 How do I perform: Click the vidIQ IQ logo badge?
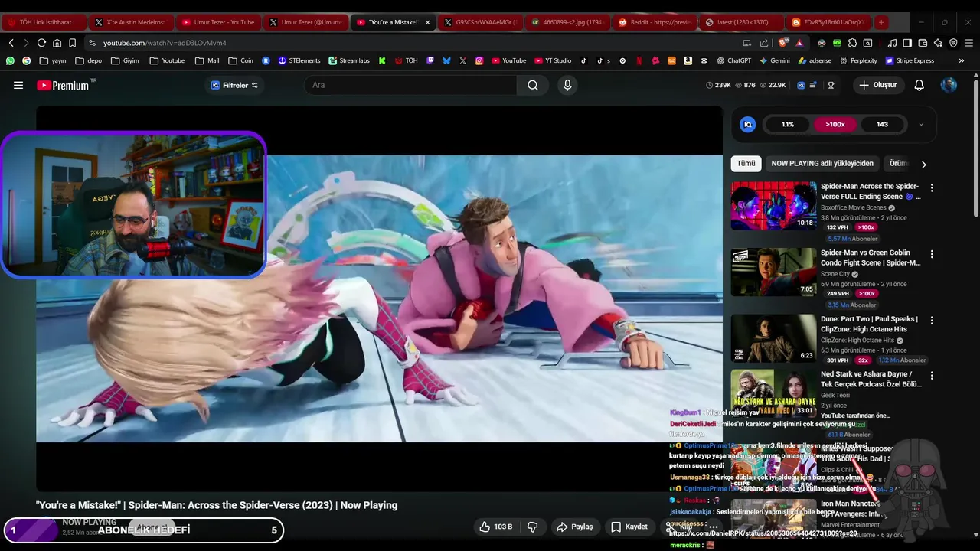(x=748, y=124)
